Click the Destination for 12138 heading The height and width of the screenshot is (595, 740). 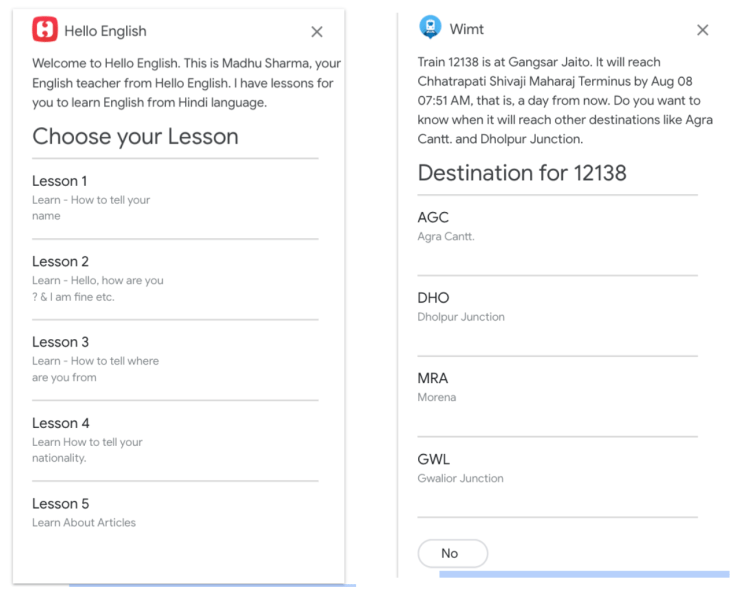click(522, 172)
